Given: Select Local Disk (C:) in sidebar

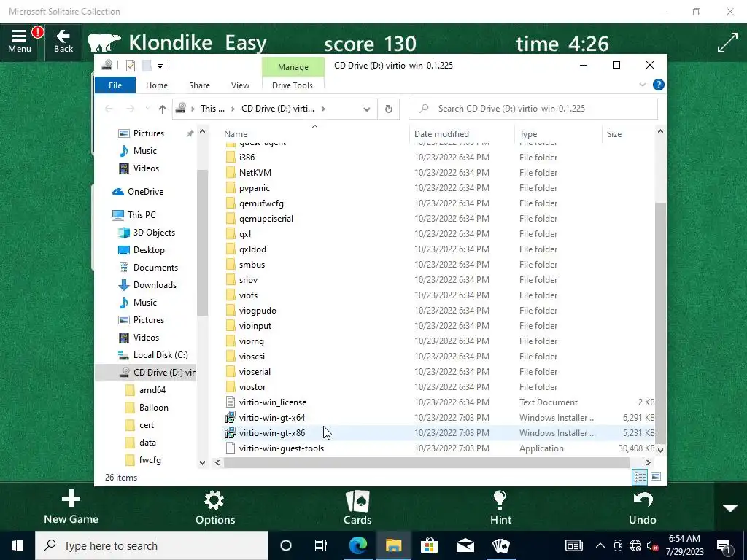Looking at the screenshot, I should coord(160,355).
